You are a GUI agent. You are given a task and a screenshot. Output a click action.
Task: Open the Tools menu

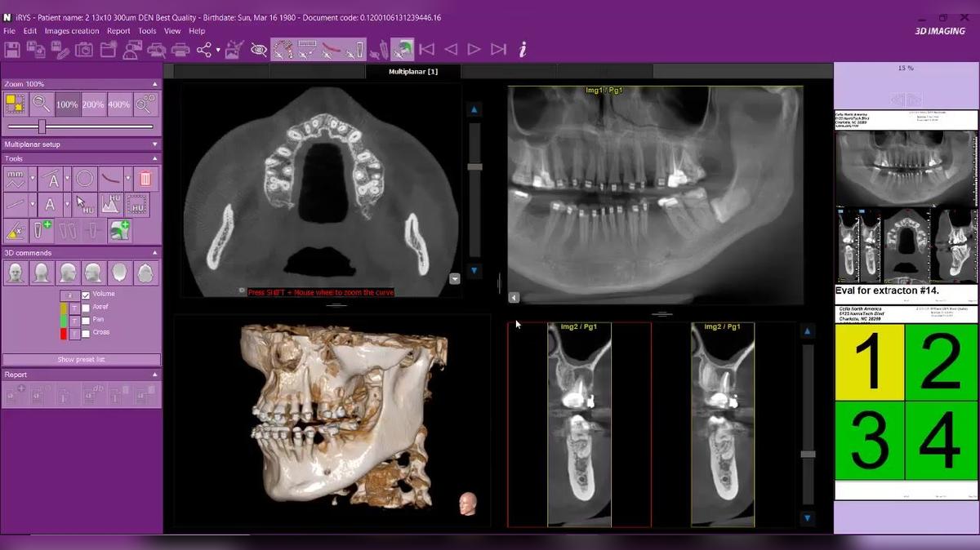[x=147, y=31]
